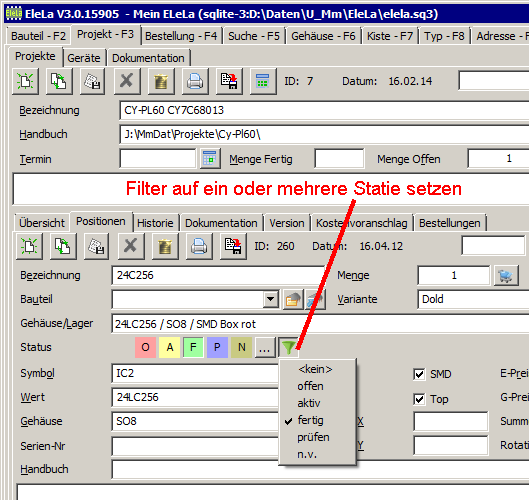Switch to the Geräte sub-tab

(x=84, y=58)
